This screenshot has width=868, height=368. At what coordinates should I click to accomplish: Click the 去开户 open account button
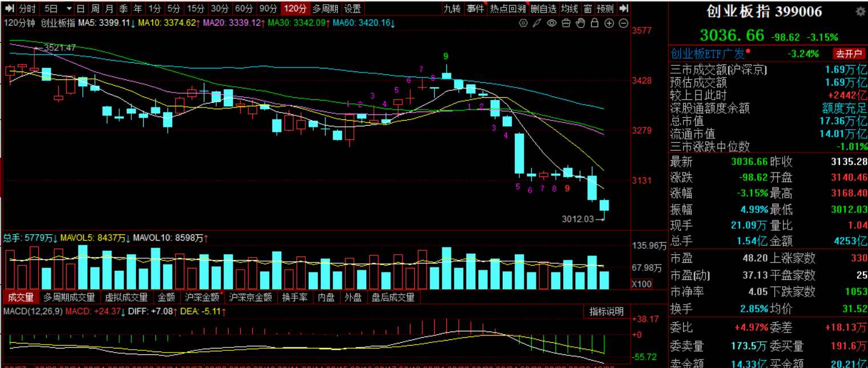point(849,54)
